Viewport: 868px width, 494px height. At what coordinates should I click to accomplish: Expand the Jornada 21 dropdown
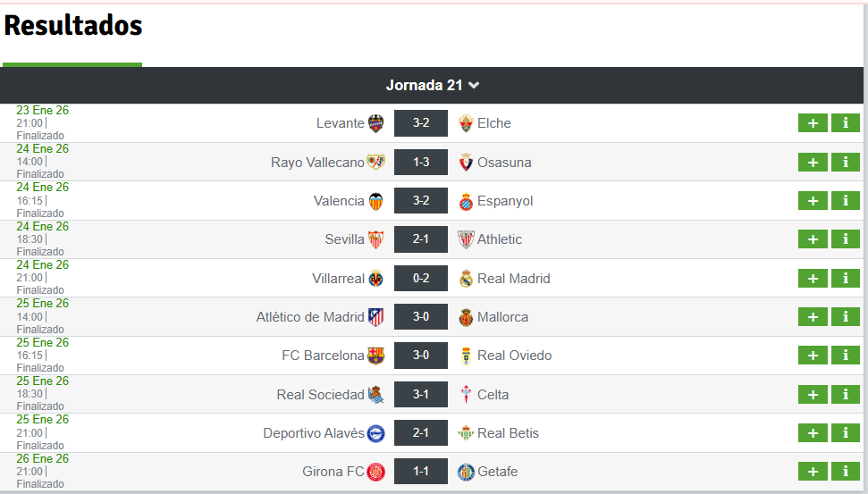tap(433, 86)
